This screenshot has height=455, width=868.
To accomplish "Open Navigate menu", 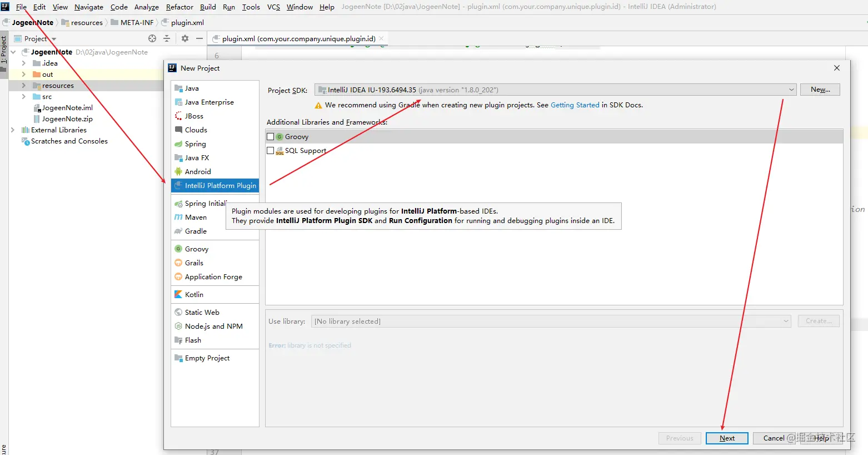I will click(x=89, y=7).
